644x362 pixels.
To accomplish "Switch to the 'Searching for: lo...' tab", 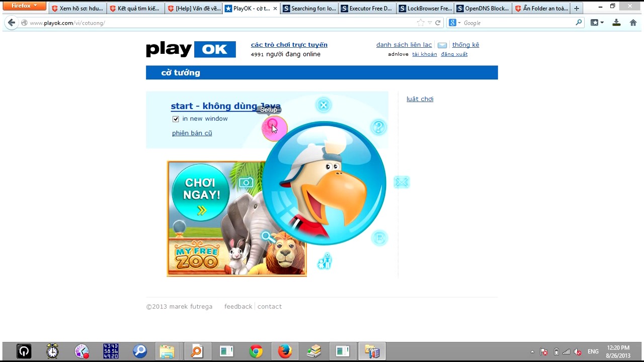I will click(x=309, y=9).
